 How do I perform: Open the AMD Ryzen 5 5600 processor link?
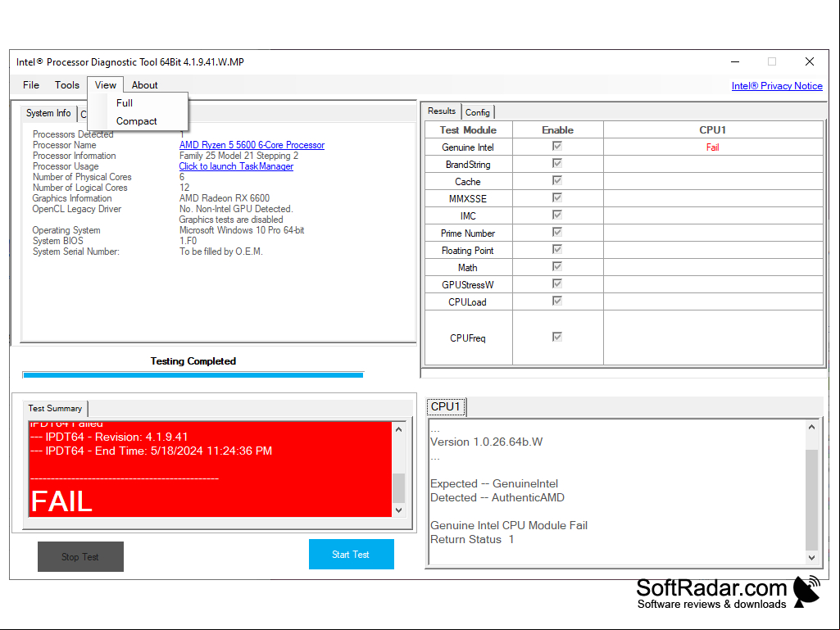[252, 145]
